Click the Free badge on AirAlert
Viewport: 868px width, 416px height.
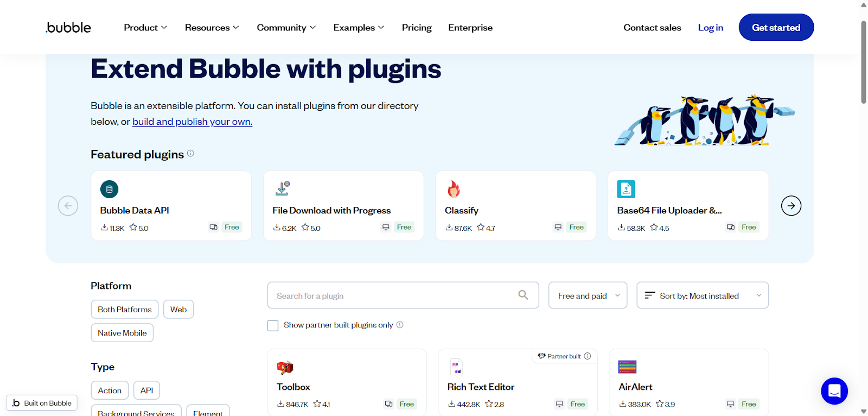click(749, 404)
